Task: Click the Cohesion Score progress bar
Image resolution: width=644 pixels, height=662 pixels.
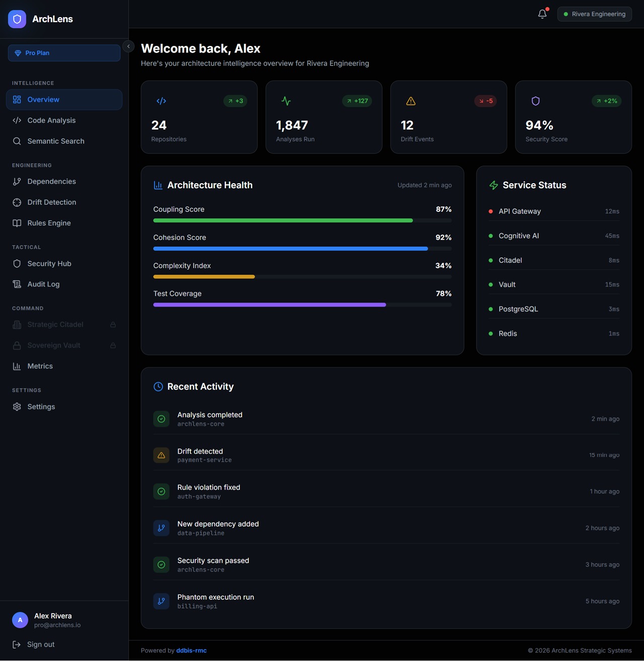Action: coord(302,249)
